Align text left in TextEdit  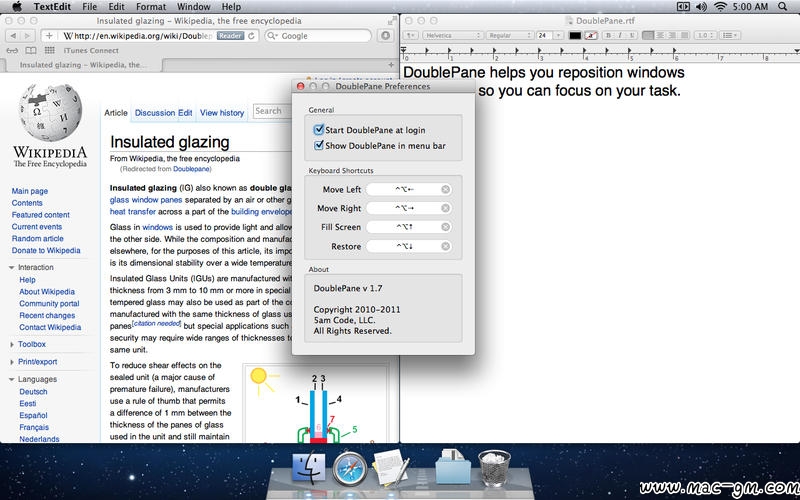pyautogui.click(x=648, y=35)
